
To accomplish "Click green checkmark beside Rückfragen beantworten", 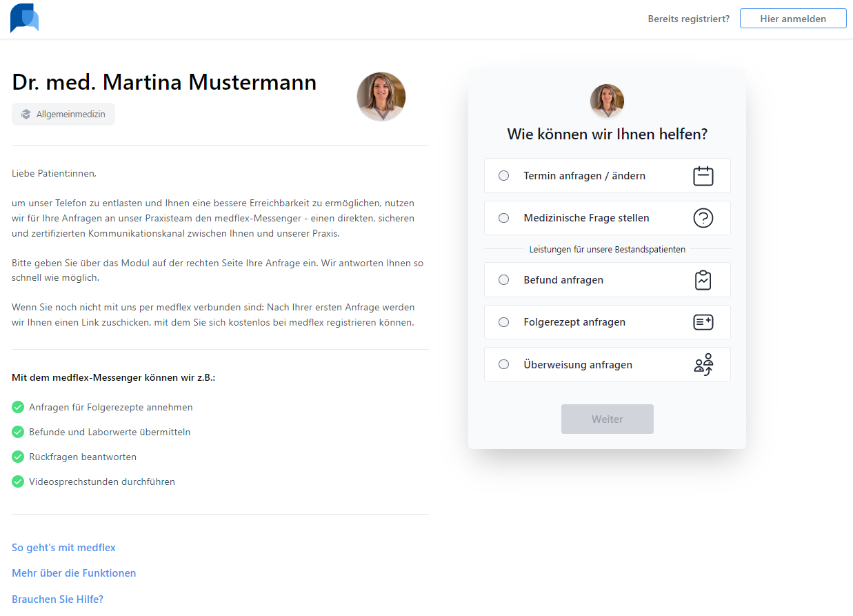I will [18, 457].
